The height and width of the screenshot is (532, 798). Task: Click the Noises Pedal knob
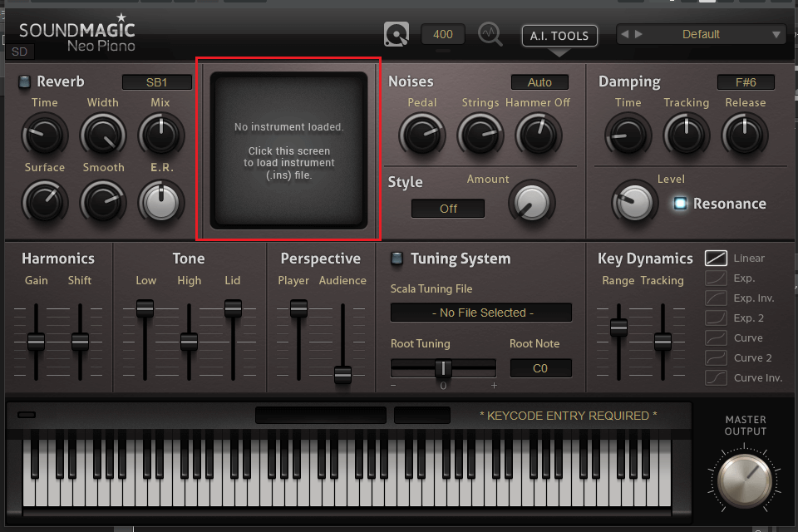pos(422,135)
